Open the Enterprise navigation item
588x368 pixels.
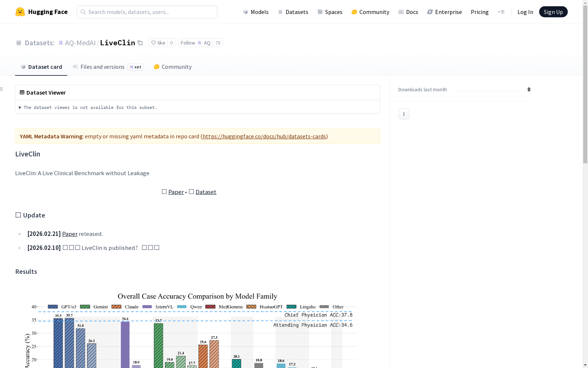(x=445, y=12)
